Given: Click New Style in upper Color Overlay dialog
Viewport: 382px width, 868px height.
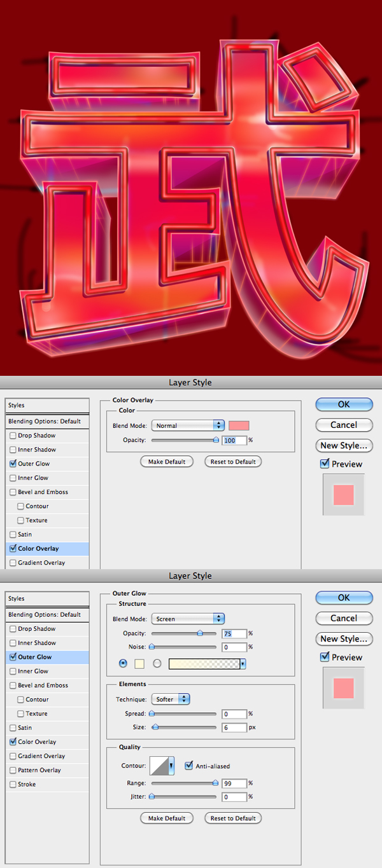Looking at the screenshot, I should [344, 446].
